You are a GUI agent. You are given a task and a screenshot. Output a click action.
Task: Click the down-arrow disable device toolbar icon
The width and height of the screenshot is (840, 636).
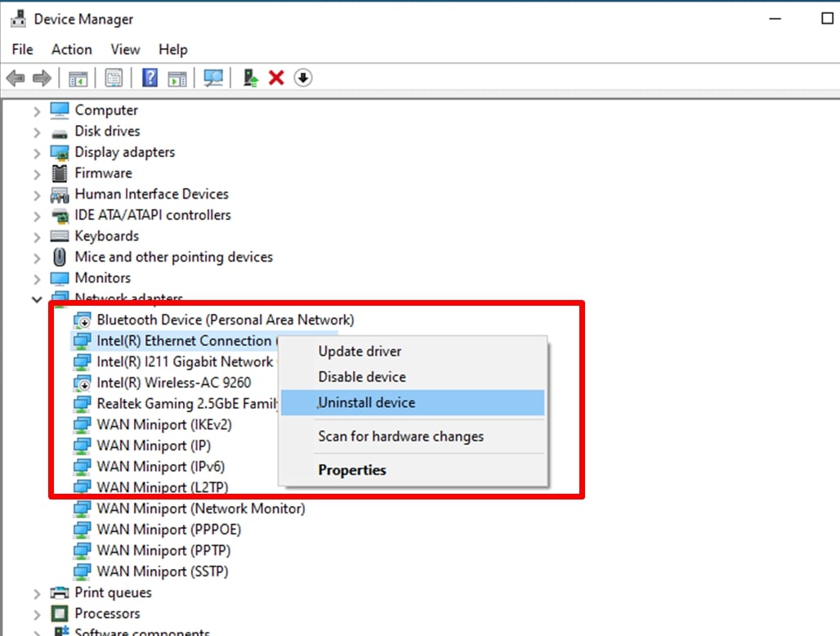coord(303,78)
